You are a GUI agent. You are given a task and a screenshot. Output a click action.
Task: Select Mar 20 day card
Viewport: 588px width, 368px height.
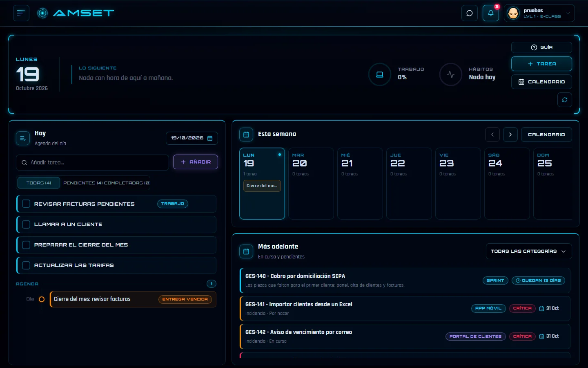(311, 184)
